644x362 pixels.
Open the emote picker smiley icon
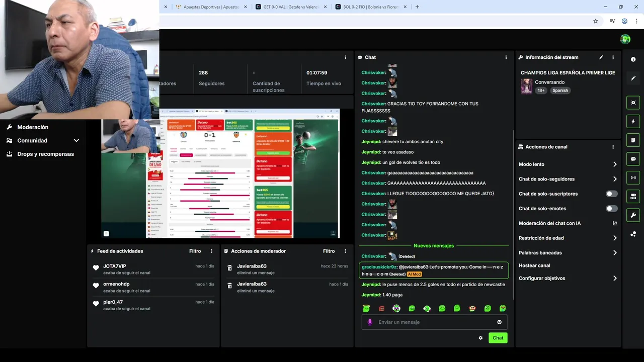point(499,322)
